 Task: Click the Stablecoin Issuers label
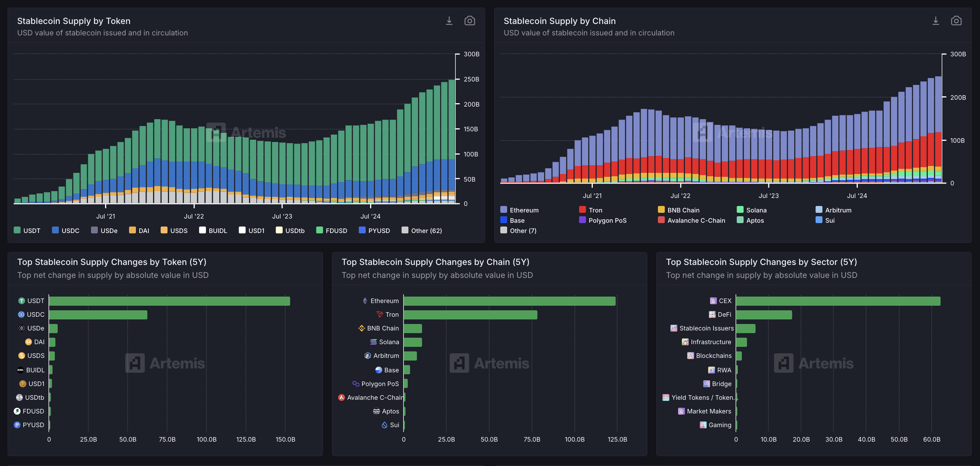(706, 328)
